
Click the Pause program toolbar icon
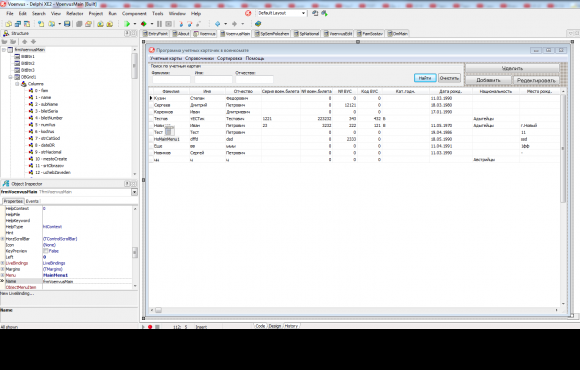[x=159, y=24]
